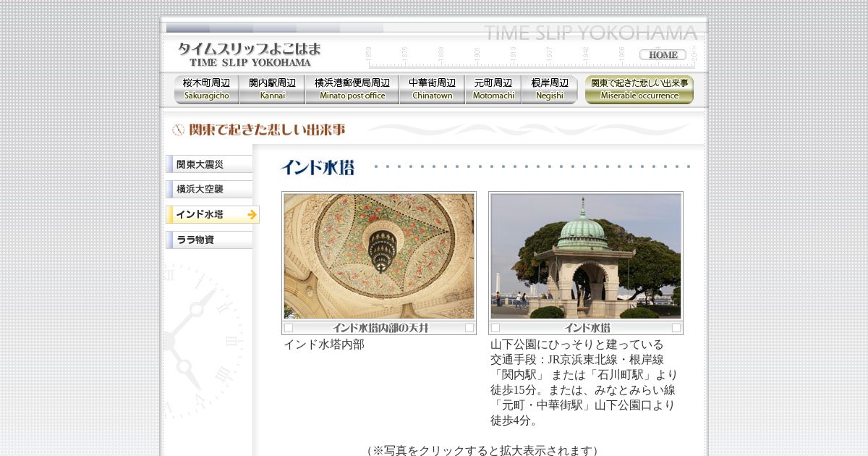Click the インド水塔 sidebar item
Screen dimensions: 868x456
click(x=213, y=214)
